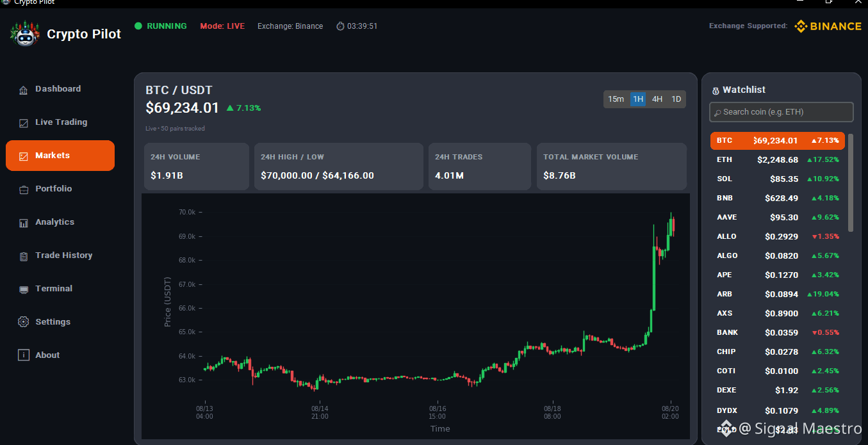
Task: Select SOL in the Watchlist
Action: pyautogui.click(x=778, y=179)
